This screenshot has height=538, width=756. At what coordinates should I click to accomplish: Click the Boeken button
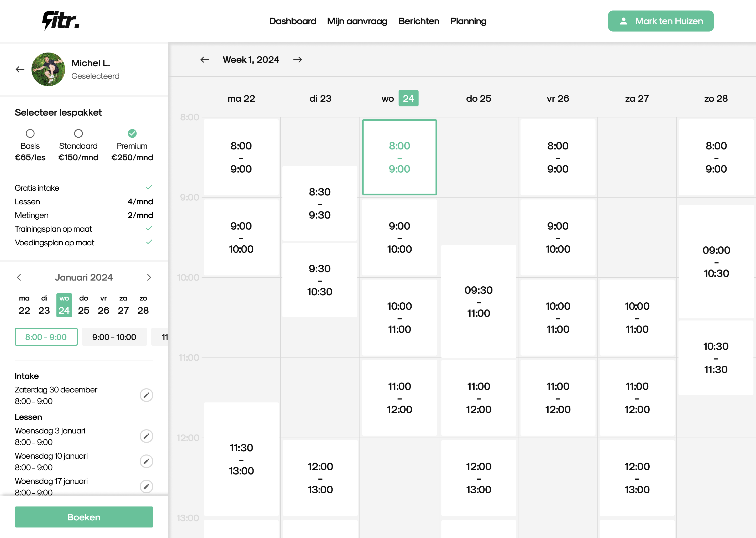(x=84, y=517)
